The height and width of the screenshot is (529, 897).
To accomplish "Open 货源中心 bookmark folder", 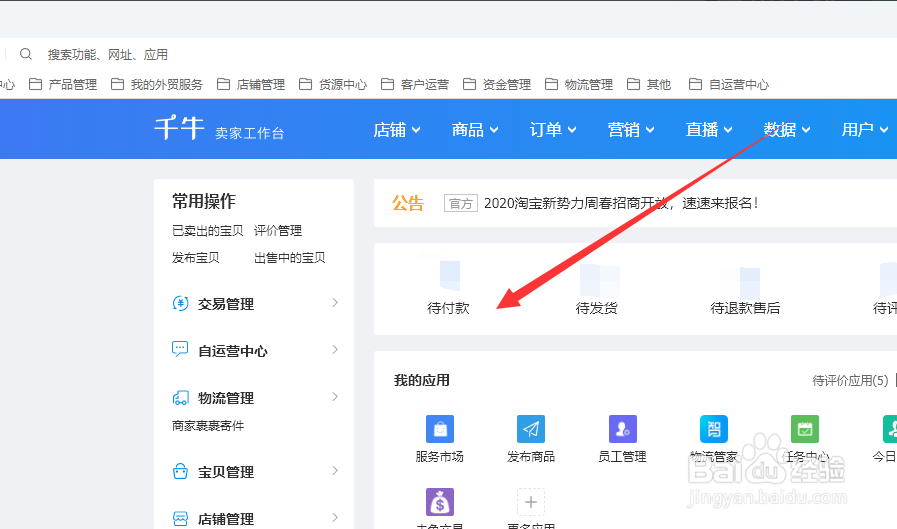I will (333, 85).
